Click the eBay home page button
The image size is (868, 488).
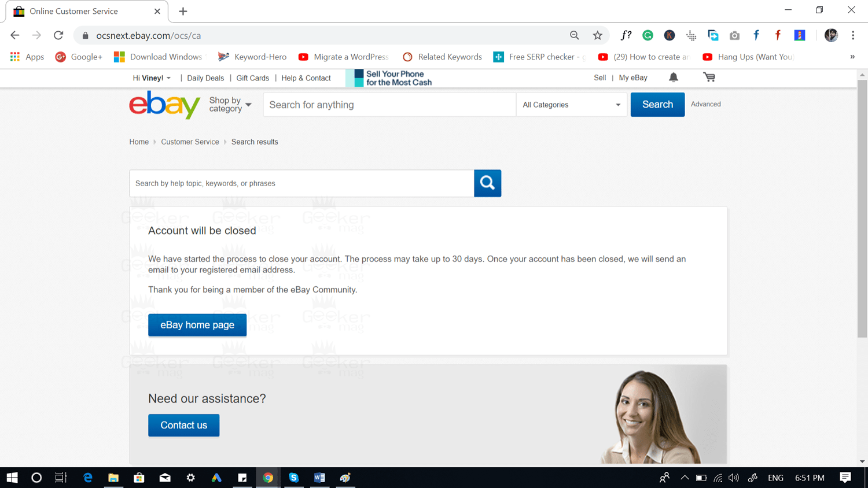pos(197,325)
